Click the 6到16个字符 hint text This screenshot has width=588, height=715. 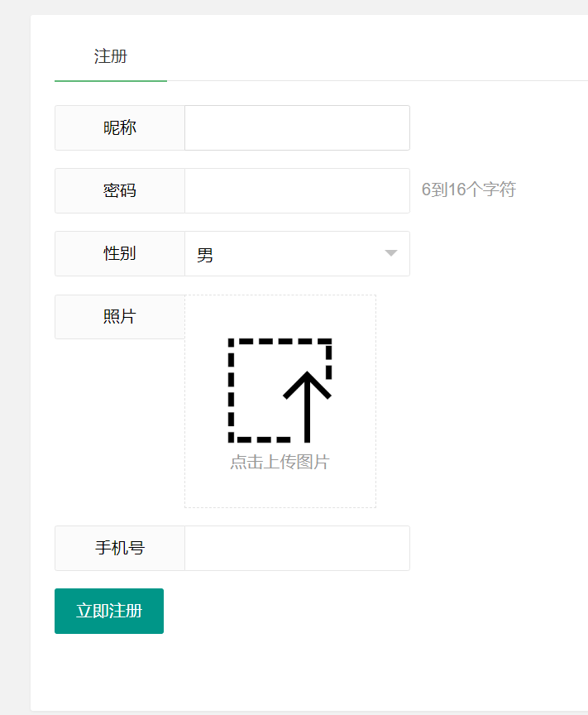click(x=468, y=190)
